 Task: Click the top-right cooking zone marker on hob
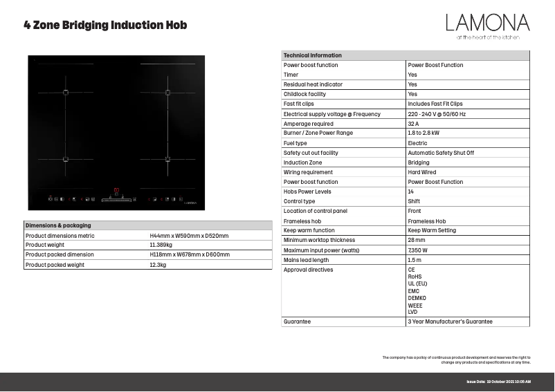[x=167, y=93]
